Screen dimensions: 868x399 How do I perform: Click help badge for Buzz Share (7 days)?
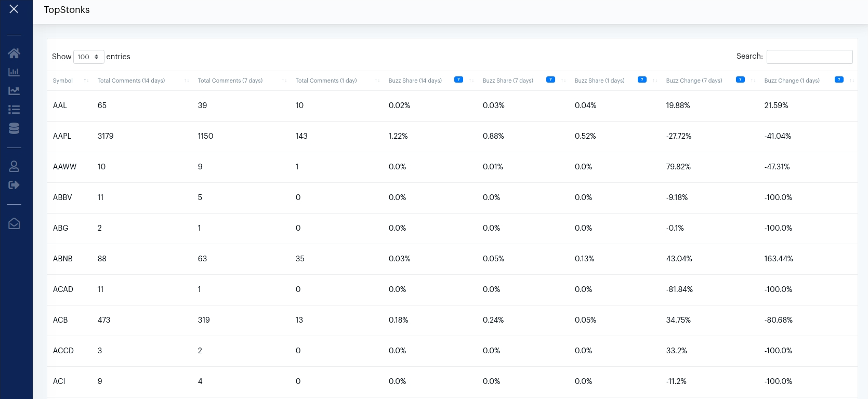coord(550,79)
